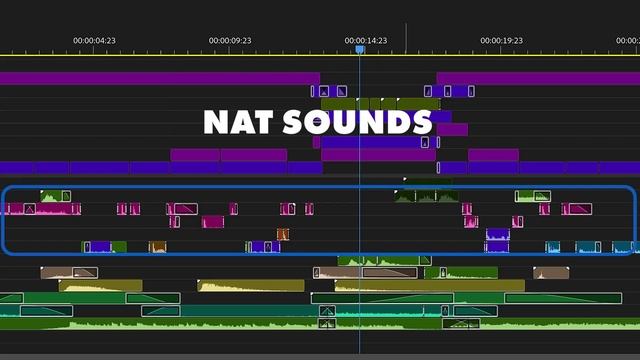Select the golden-brown waveform audio clip
This screenshot has height=360, width=640.
click(158, 247)
